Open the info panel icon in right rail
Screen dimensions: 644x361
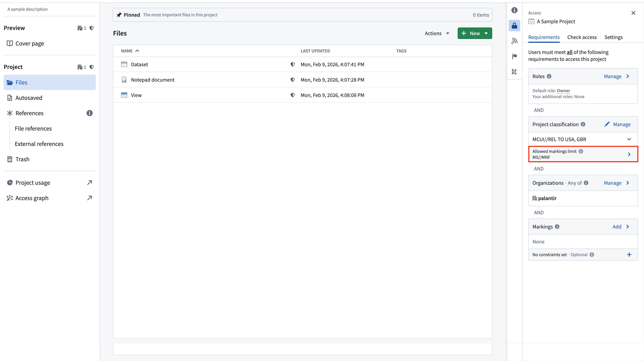point(514,10)
